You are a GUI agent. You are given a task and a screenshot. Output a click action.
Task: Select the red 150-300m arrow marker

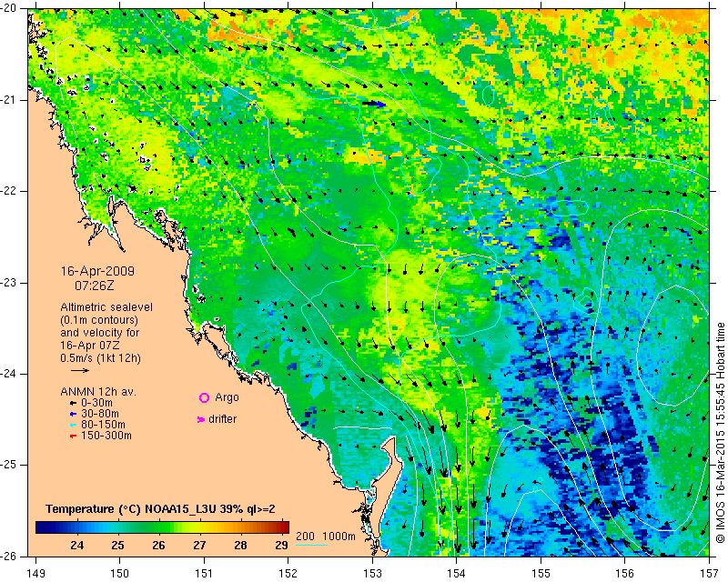point(73,436)
